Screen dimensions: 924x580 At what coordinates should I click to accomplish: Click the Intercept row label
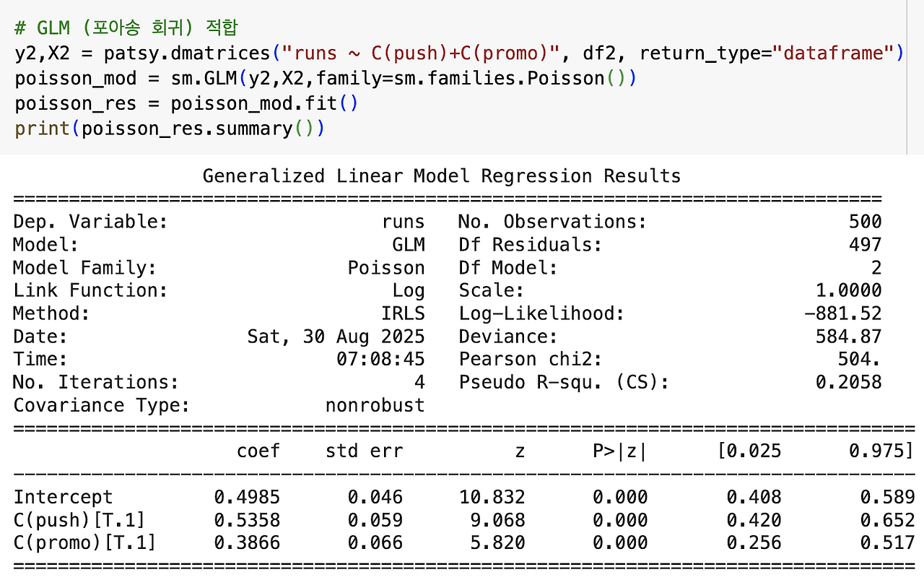[x=64, y=497]
